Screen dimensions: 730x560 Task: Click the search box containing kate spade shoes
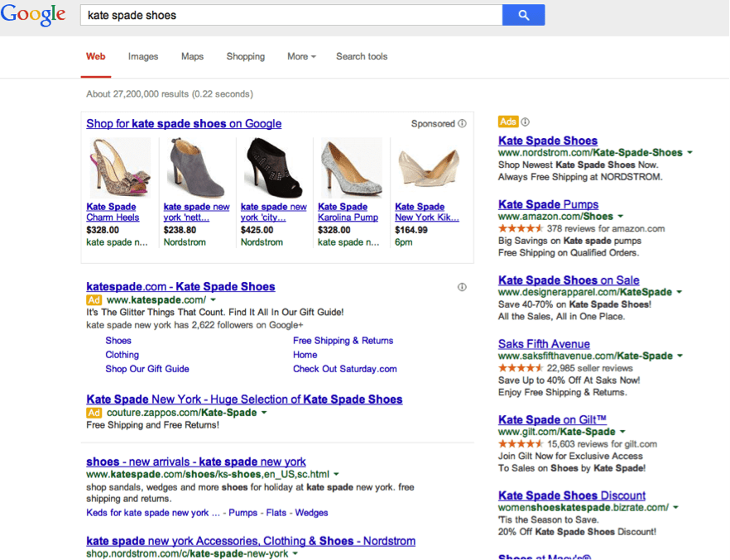291,15
